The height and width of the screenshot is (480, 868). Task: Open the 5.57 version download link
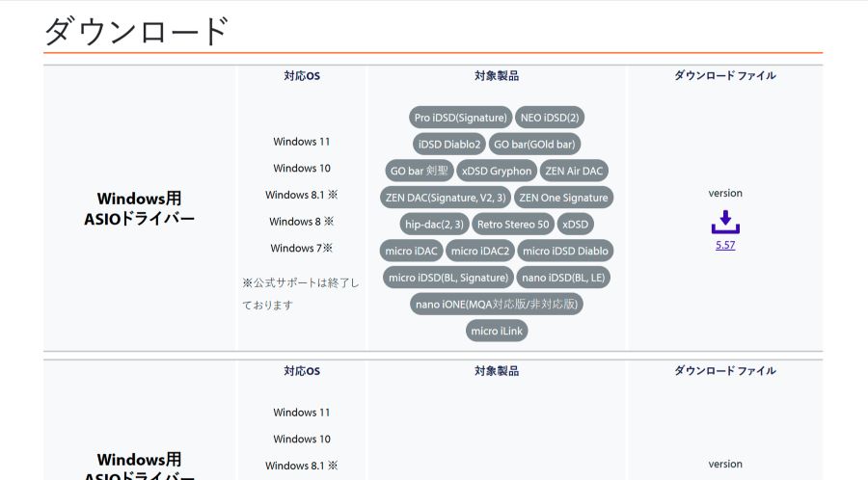coord(725,245)
